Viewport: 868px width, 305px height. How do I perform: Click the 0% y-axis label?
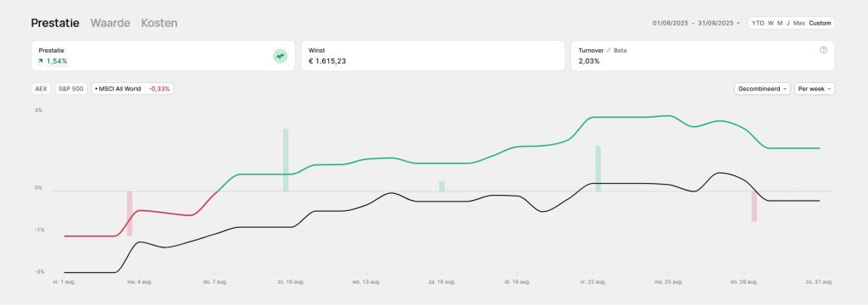point(39,188)
